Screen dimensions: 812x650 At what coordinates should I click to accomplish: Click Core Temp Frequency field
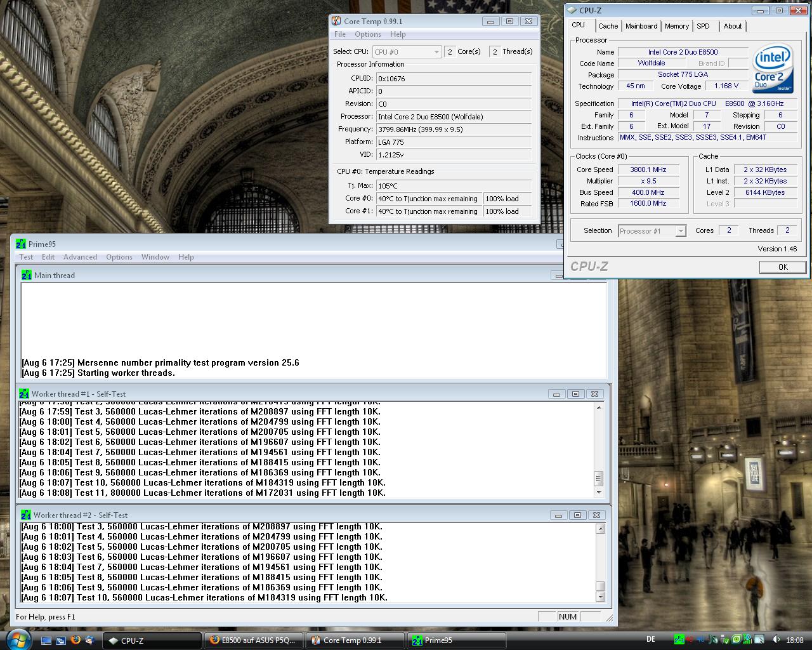coord(454,129)
